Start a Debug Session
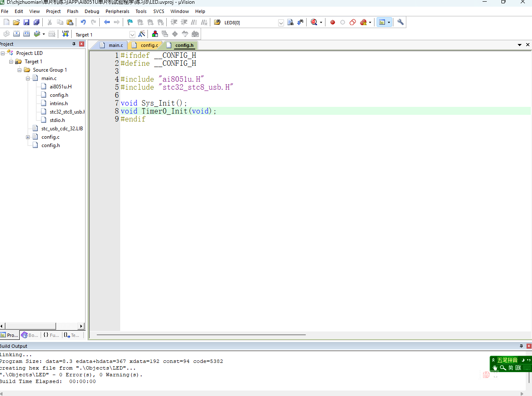This screenshot has width=532, height=396. coord(314,22)
